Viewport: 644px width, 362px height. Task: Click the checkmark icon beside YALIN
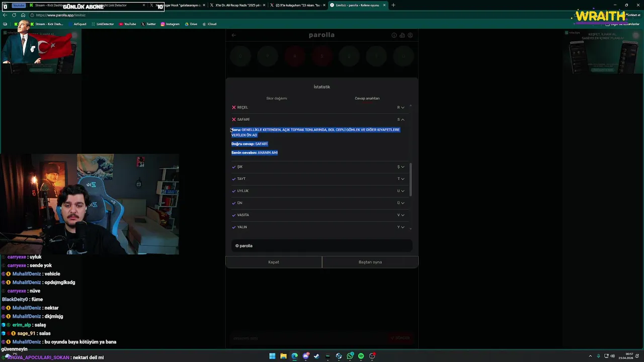coord(234,227)
